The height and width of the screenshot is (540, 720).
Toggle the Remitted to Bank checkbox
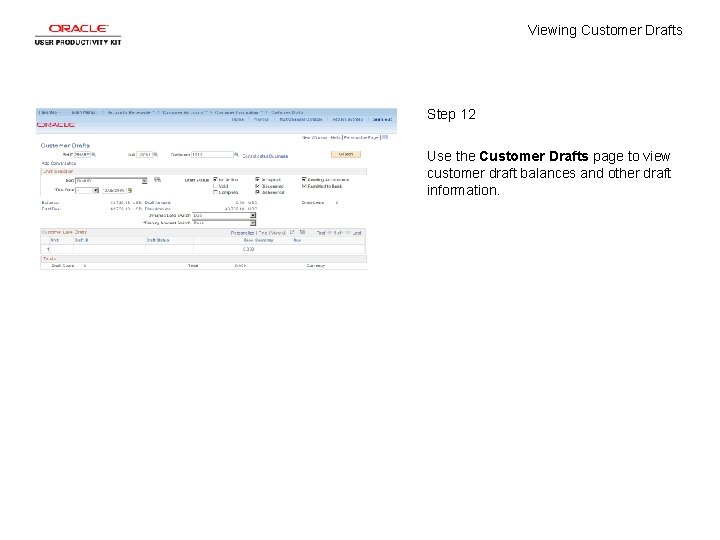point(304,186)
